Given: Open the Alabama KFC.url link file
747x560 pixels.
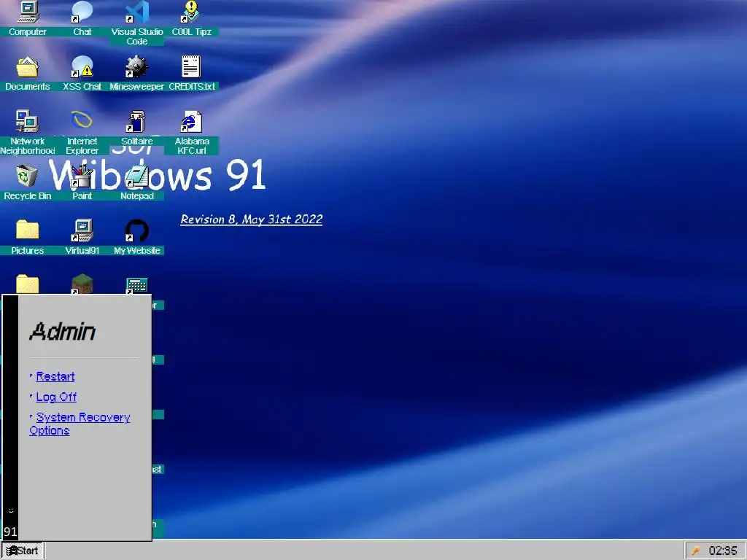Looking at the screenshot, I should [x=192, y=133].
